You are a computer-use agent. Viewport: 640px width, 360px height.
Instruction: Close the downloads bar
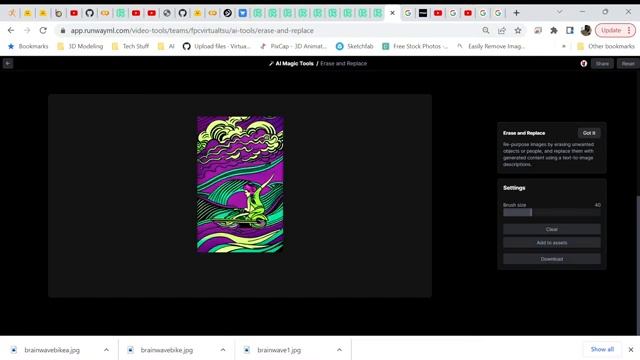pos(631,350)
